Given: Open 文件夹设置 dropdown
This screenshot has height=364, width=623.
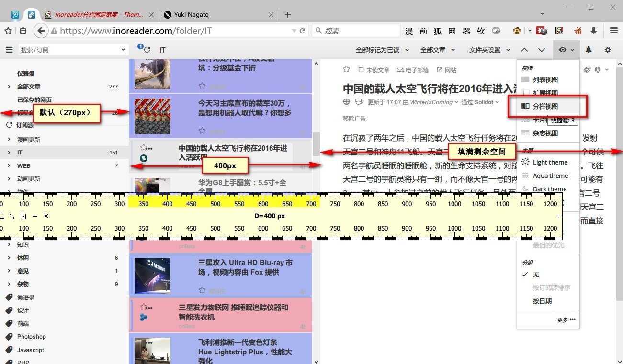Looking at the screenshot, I should point(489,50).
